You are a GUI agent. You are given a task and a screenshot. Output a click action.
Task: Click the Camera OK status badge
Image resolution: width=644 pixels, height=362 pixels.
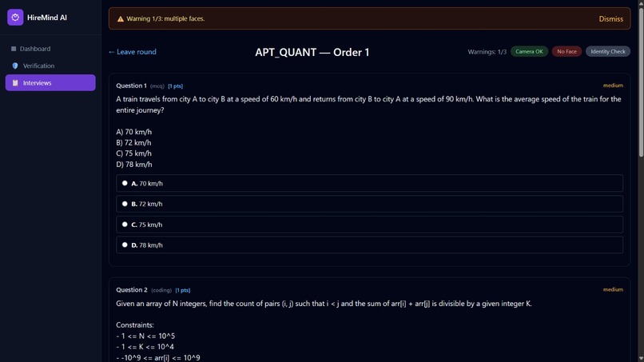tap(529, 51)
